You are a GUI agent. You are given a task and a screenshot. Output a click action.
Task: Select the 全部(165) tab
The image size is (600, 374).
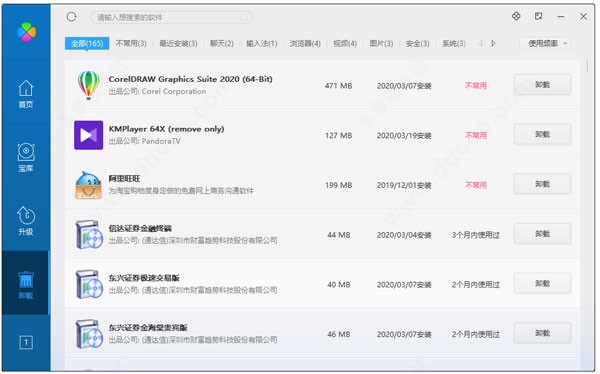click(87, 43)
